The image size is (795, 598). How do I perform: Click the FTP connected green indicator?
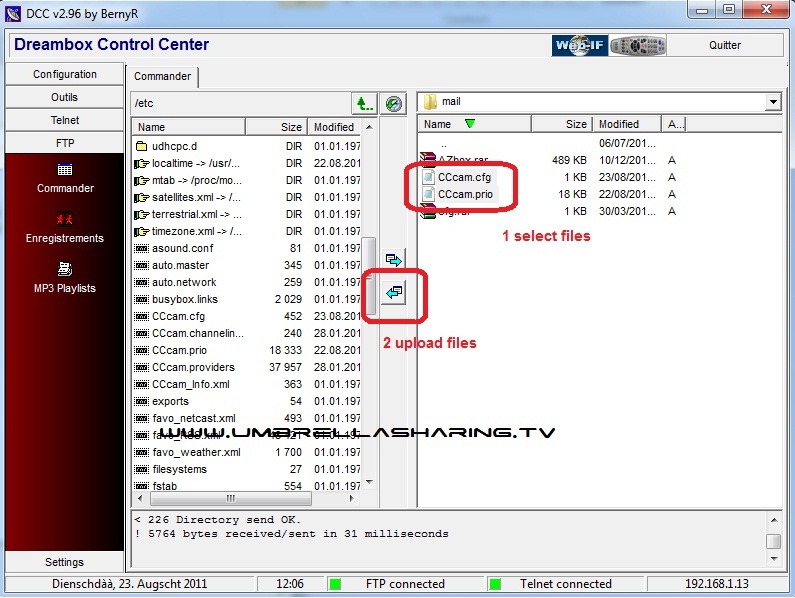(x=335, y=584)
